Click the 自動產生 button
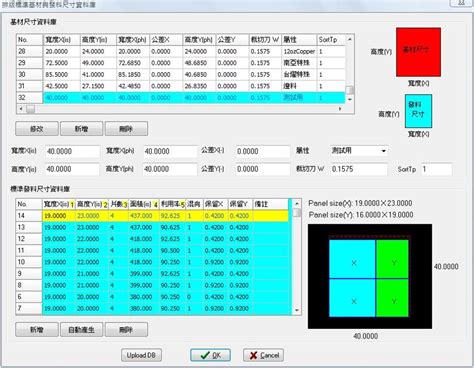The width and height of the screenshot is (474, 368). pos(81,330)
